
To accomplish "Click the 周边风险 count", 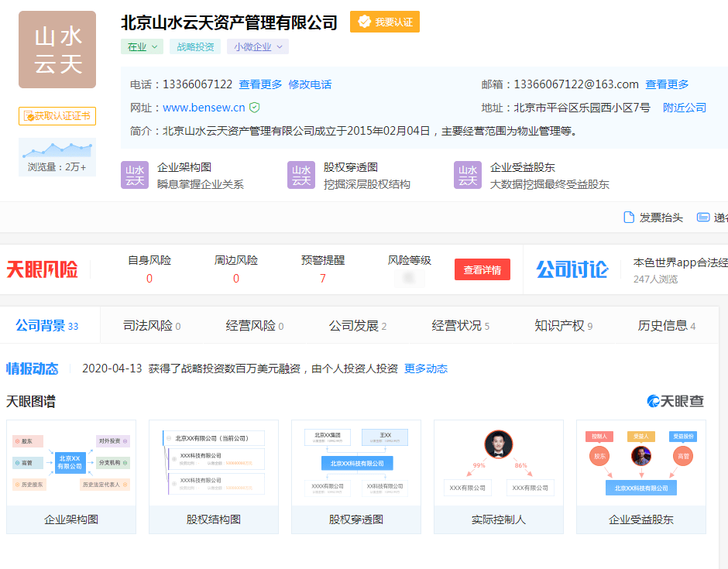I will pyautogui.click(x=236, y=279).
